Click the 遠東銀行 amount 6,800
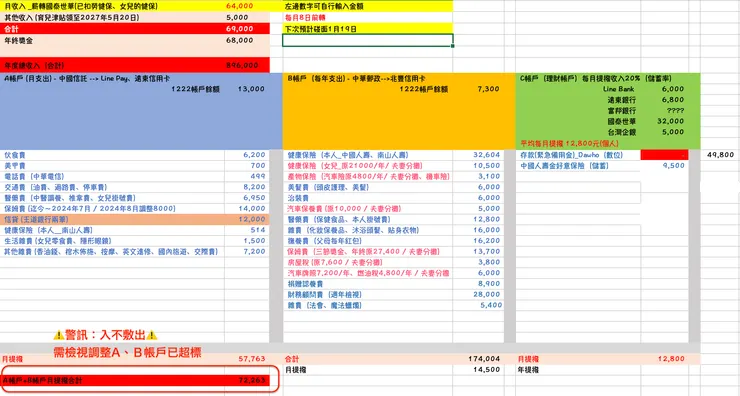 (x=673, y=100)
